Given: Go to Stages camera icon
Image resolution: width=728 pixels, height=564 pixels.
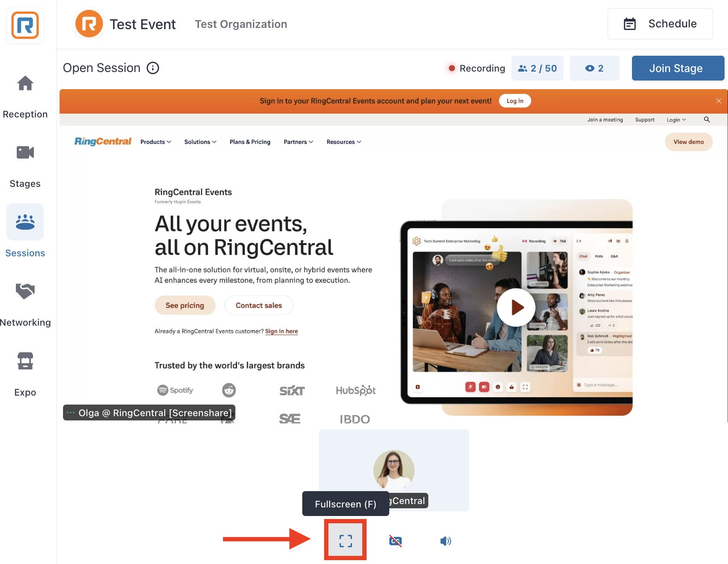Looking at the screenshot, I should pos(25,152).
